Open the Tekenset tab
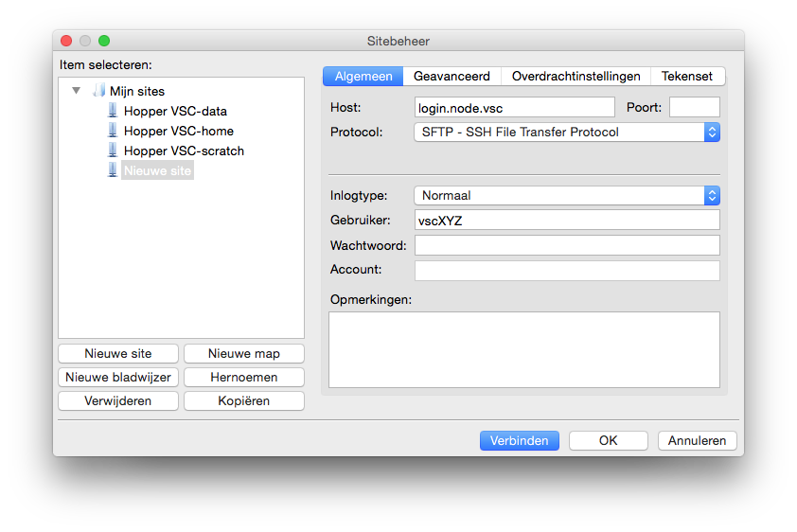The height and width of the screenshot is (532, 797). click(687, 77)
